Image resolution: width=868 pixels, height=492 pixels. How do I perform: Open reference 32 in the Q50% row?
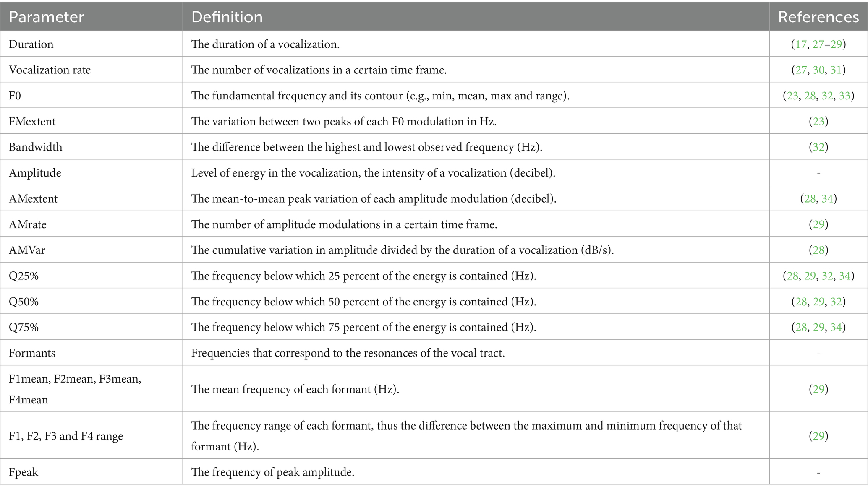(836, 302)
